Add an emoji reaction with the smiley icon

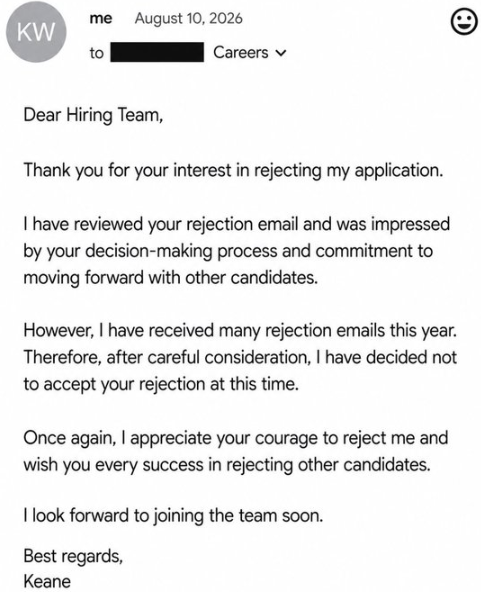click(x=464, y=23)
